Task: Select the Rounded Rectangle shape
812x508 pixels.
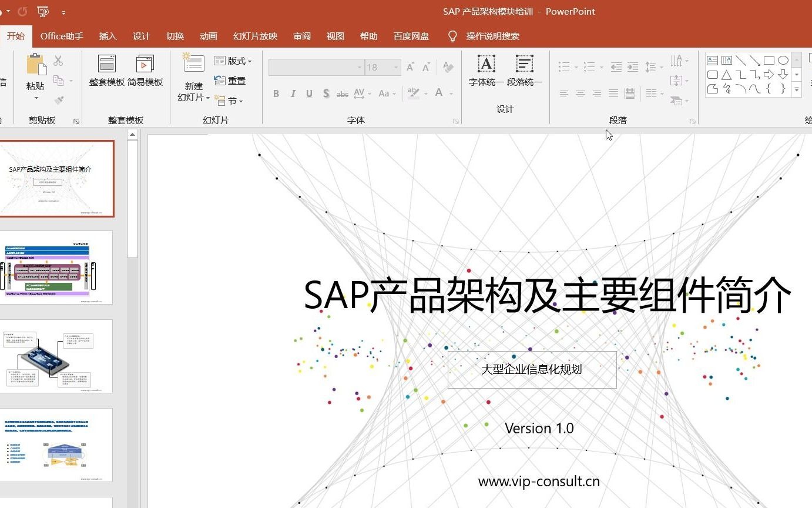Action: 713,75
